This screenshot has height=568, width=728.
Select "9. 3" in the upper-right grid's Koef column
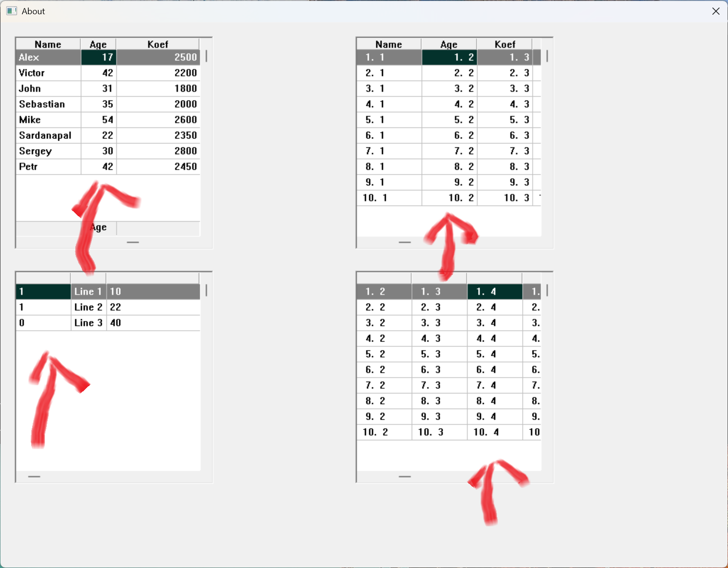pos(505,182)
